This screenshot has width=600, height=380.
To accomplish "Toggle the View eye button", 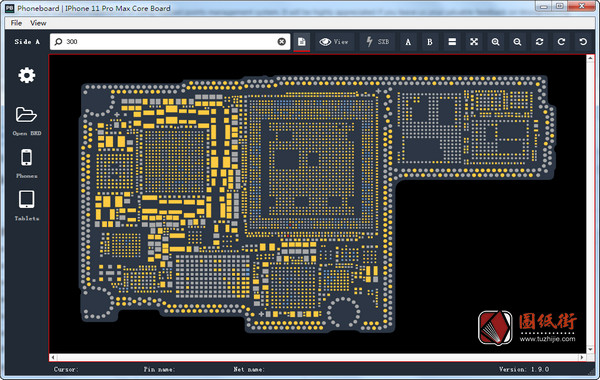I will point(334,42).
